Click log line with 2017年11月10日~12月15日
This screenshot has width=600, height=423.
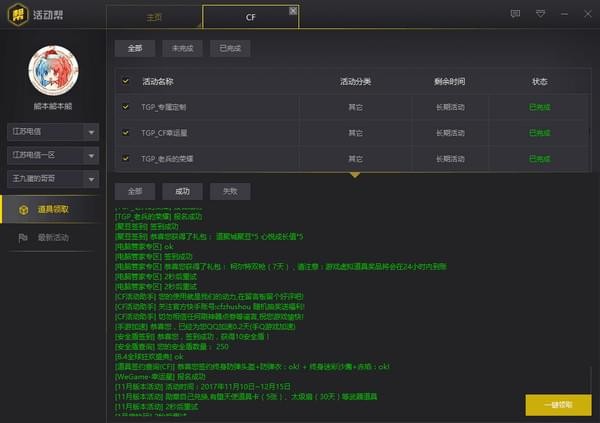pos(203,386)
